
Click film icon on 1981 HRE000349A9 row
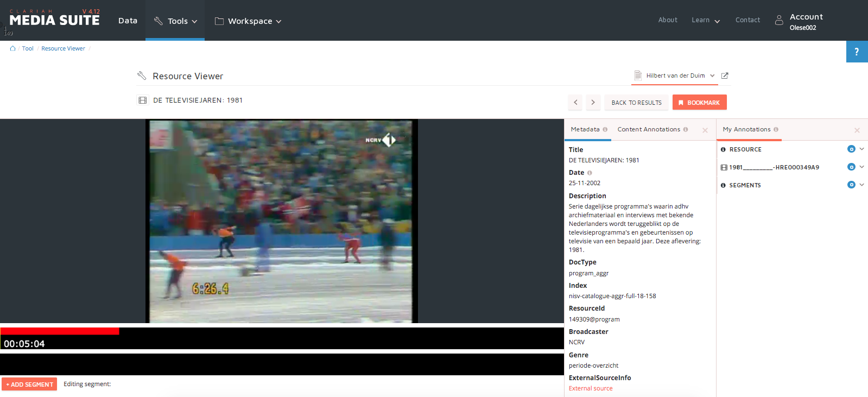pos(724,167)
